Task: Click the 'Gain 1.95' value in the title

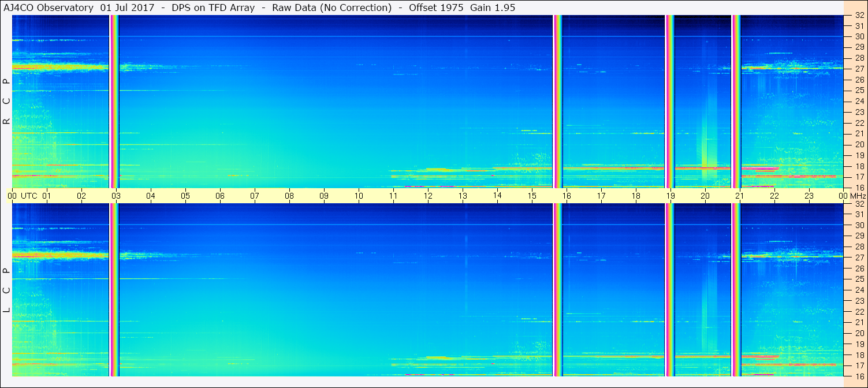Action: pos(493,8)
